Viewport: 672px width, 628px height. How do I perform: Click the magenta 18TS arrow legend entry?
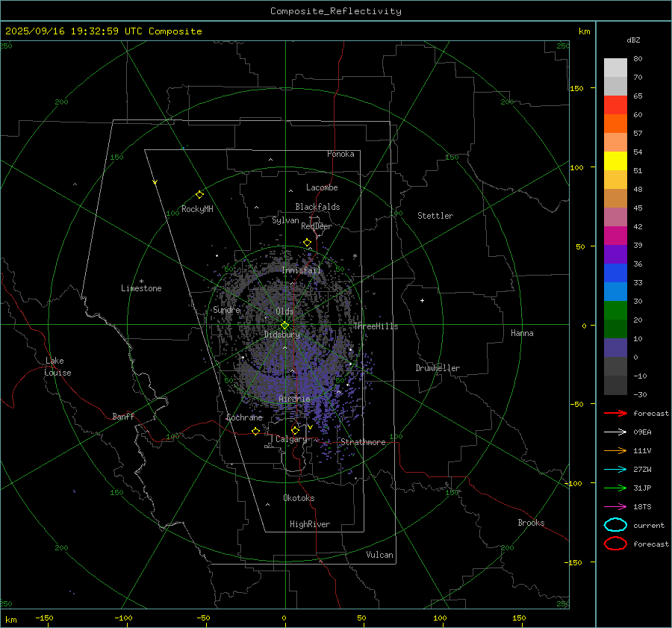coord(615,506)
